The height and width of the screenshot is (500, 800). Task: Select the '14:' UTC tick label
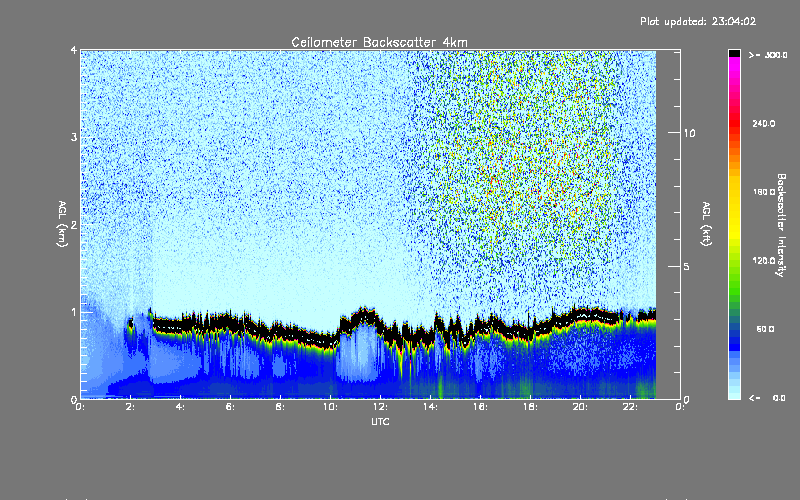pyautogui.click(x=430, y=407)
